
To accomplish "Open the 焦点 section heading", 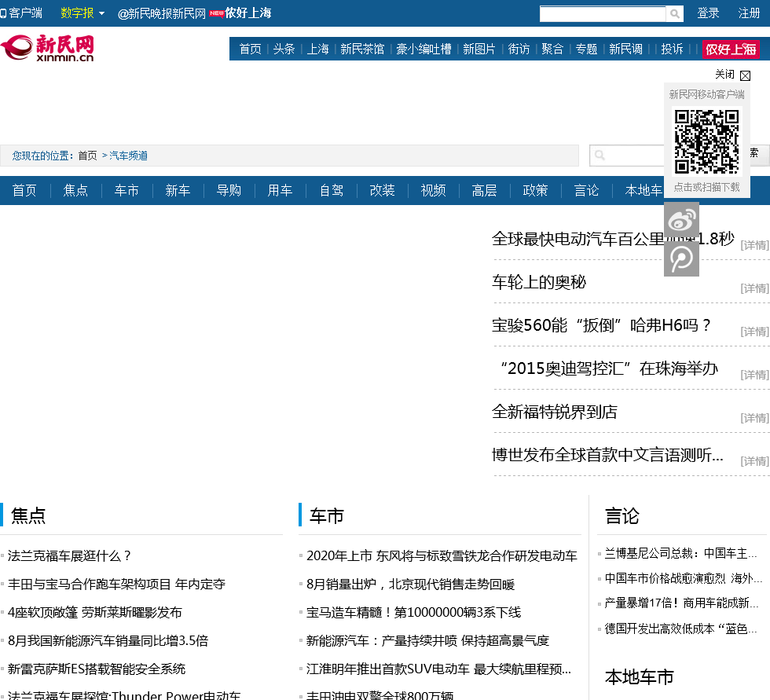I will [28, 516].
